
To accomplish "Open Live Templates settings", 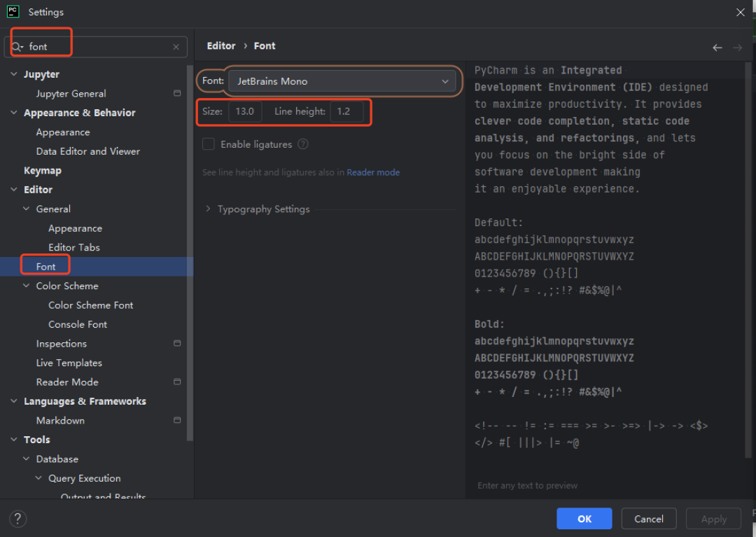I will [69, 363].
